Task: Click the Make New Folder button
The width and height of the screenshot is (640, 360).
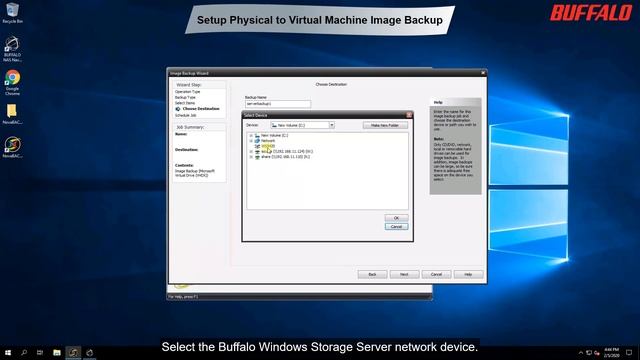Action: coord(385,125)
